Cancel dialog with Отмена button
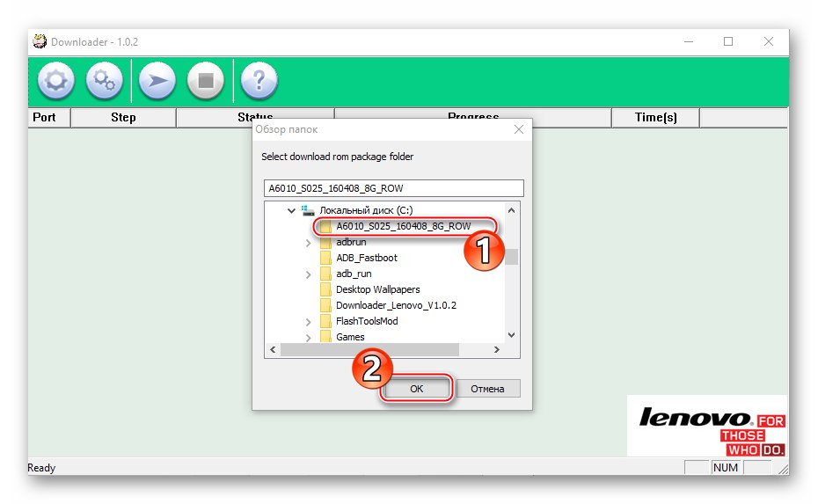This screenshot has height=504, width=818. [488, 389]
